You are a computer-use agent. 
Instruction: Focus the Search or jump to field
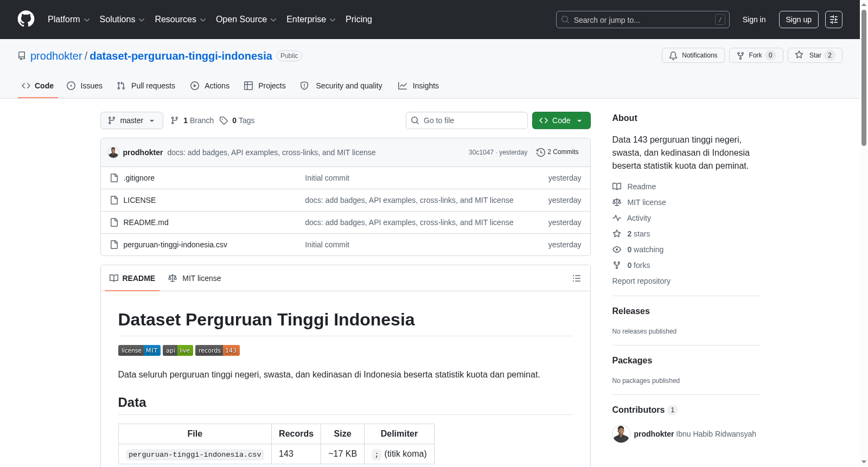coord(643,20)
